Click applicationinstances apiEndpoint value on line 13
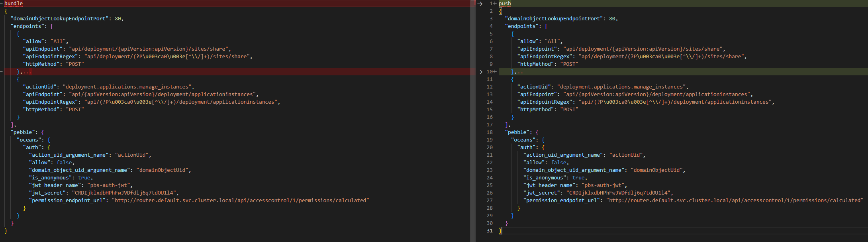Viewport: 868px width, 242px height. (x=657, y=94)
